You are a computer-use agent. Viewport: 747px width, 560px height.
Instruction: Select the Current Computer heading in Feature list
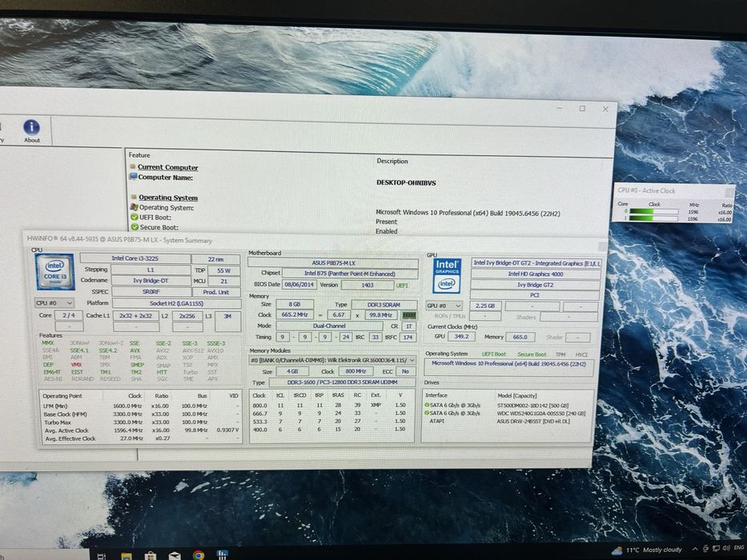[x=167, y=167]
